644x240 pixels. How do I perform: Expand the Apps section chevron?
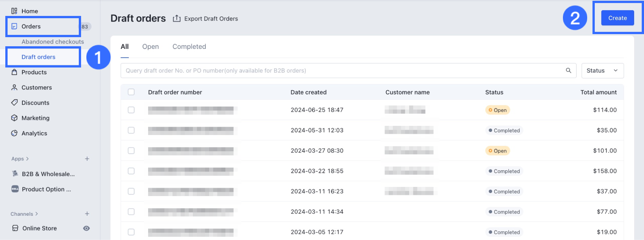pos(27,159)
